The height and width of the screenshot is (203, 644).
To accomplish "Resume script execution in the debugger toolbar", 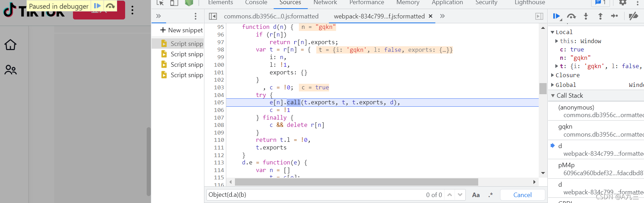I will 556,16.
